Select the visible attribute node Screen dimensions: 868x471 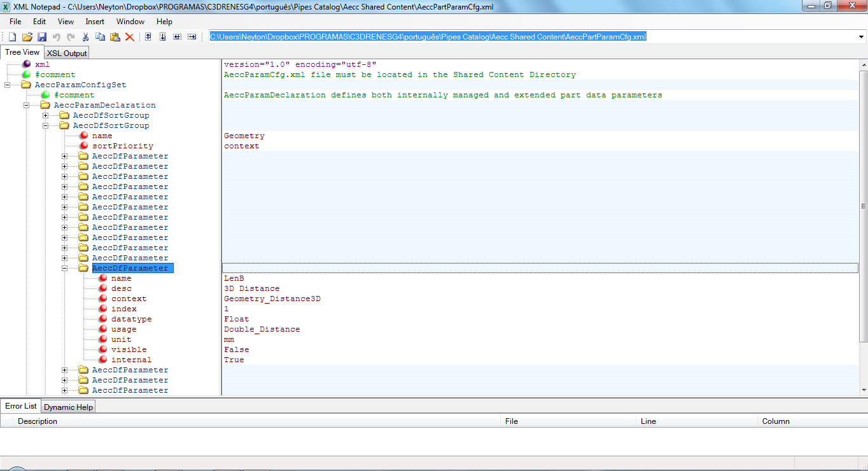pyautogui.click(x=129, y=349)
